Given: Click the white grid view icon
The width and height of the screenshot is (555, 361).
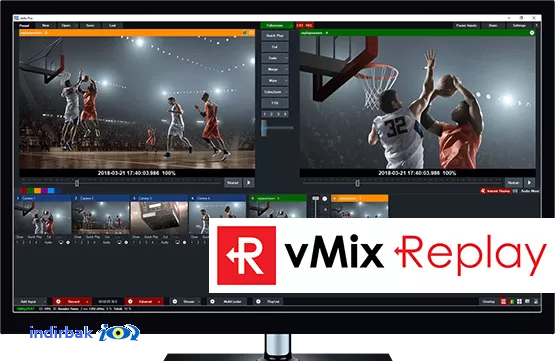Looking at the screenshot, I should click(x=519, y=302).
